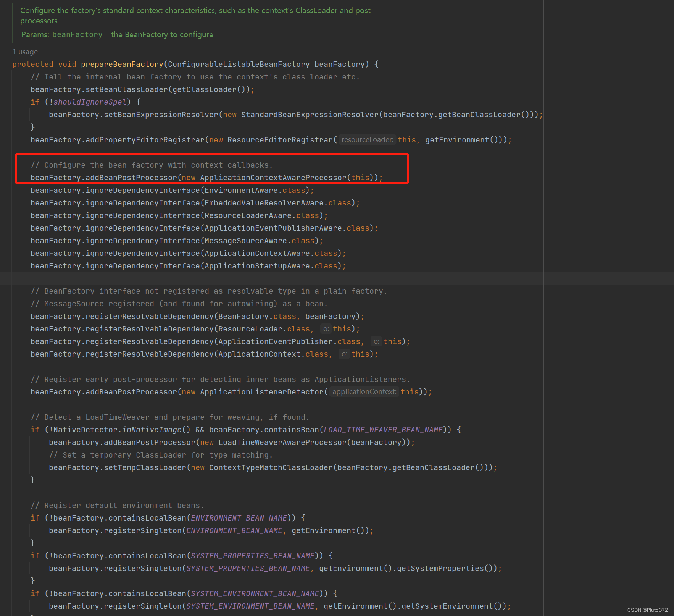Click the 'resourceLoader:' parameter hint

coord(367,140)
